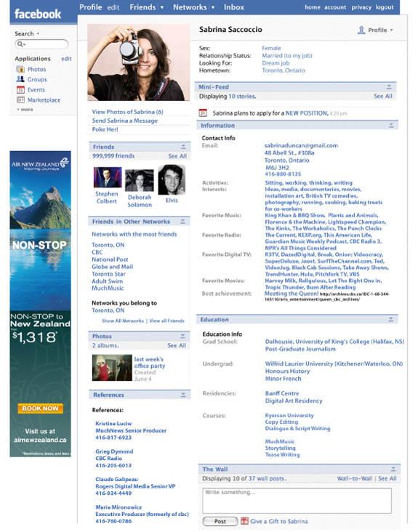The height and width of the screenshot is (532, 418).
Task: Click the Profile person icon beside name
Action: coord(361,30)
